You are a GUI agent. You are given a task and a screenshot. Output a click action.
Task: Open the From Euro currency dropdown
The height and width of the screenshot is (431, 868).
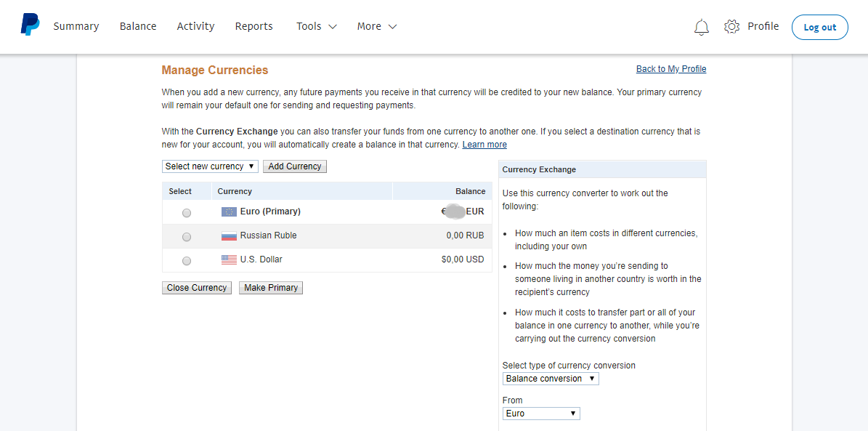(541, 414)
